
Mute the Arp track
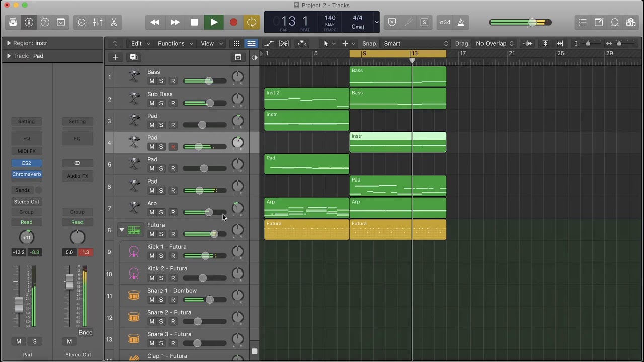(152, 212)
